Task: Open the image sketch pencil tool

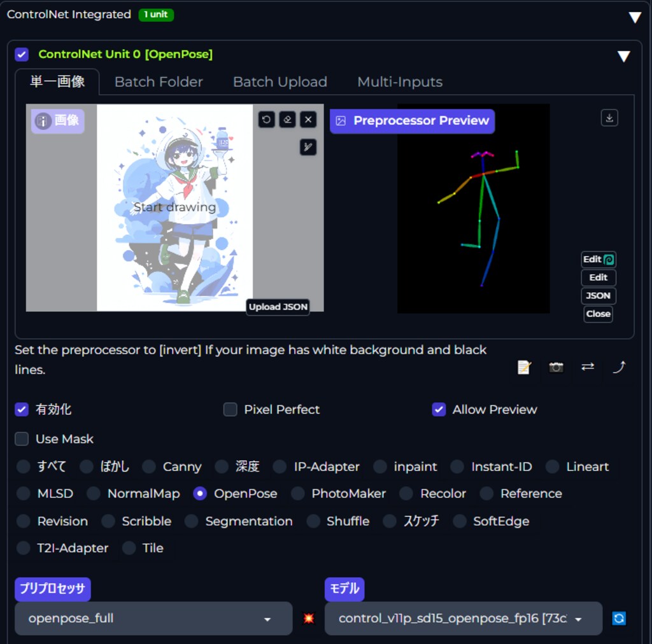Action: 308,147
